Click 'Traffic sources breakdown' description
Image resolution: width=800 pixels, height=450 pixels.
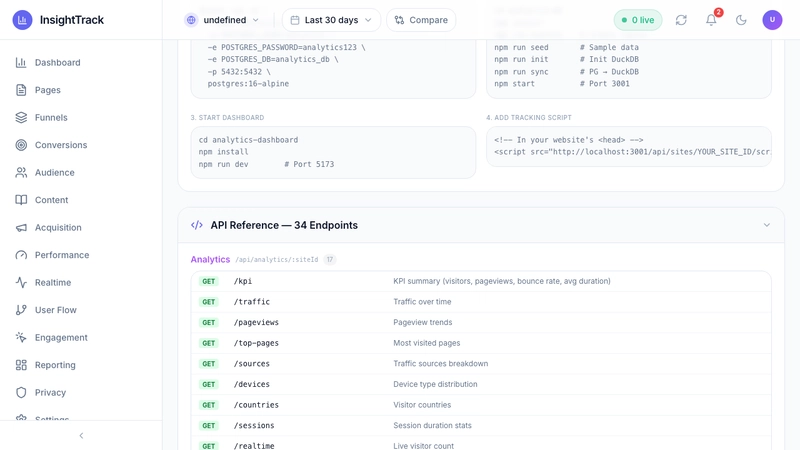point(441,364)
